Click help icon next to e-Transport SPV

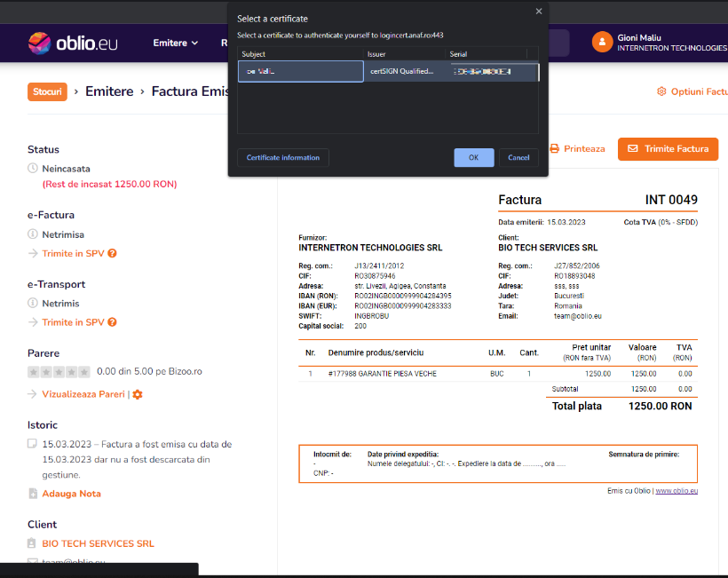click(x=112, y=322)
